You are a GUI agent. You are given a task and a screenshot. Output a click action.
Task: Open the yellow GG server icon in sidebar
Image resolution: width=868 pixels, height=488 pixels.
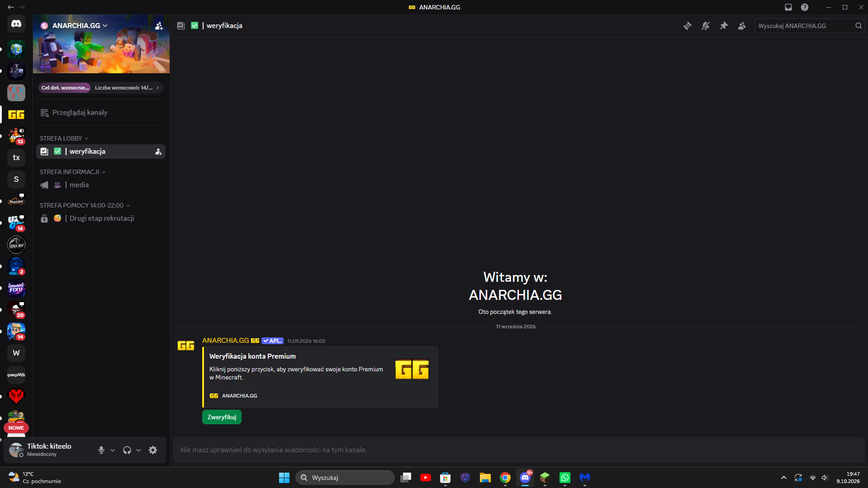coord(16,114)
